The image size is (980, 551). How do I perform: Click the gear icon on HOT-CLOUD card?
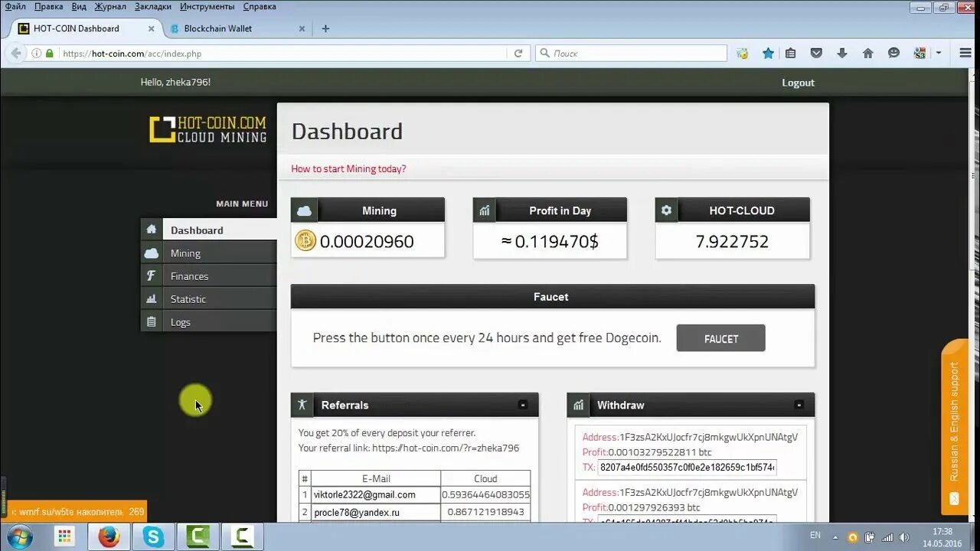[667, 210]
